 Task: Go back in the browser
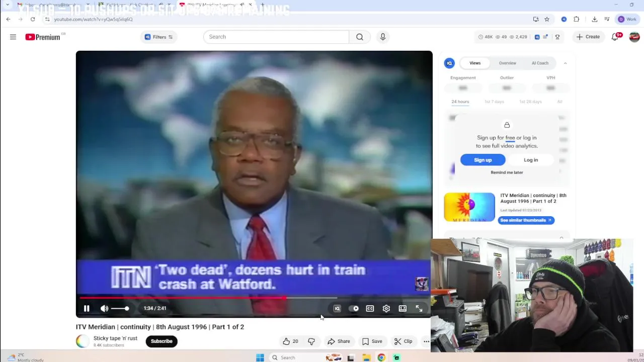[x=8, y=19]
